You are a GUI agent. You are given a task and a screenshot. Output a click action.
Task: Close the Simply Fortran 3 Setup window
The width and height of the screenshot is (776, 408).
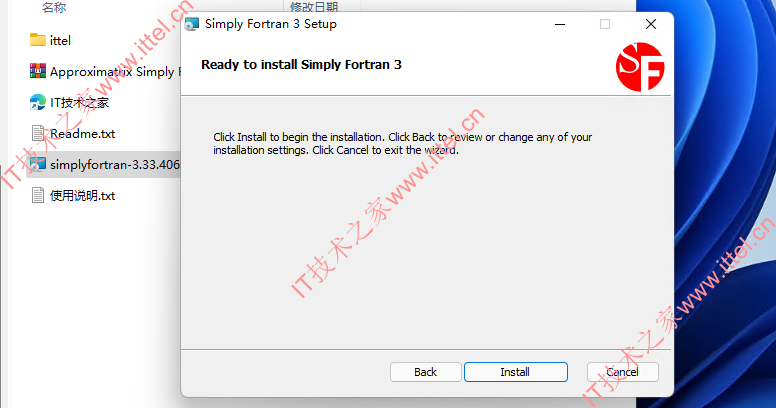point(651,24)
